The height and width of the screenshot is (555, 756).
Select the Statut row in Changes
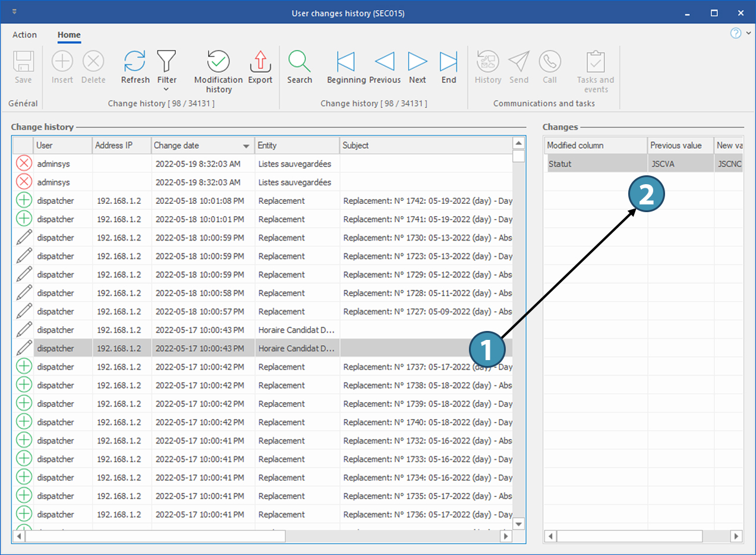tap(594, 164)
